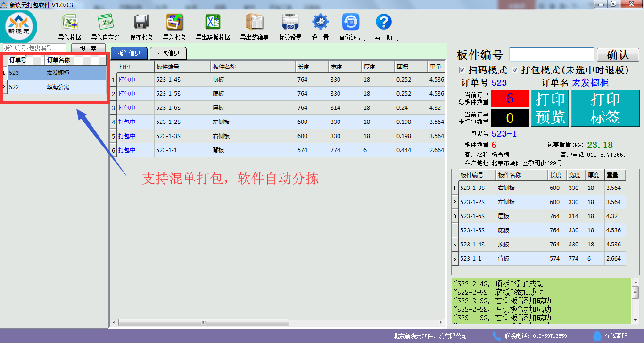
Task: Click log entry "522-2-4S，顶板"添加成功
Action: [x=498, y=284]
